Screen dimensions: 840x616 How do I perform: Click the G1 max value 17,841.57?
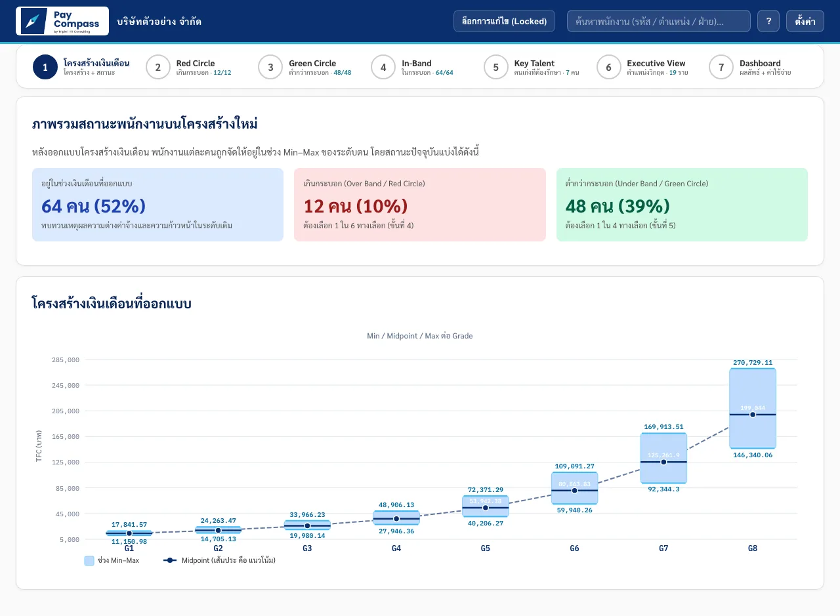129,525
